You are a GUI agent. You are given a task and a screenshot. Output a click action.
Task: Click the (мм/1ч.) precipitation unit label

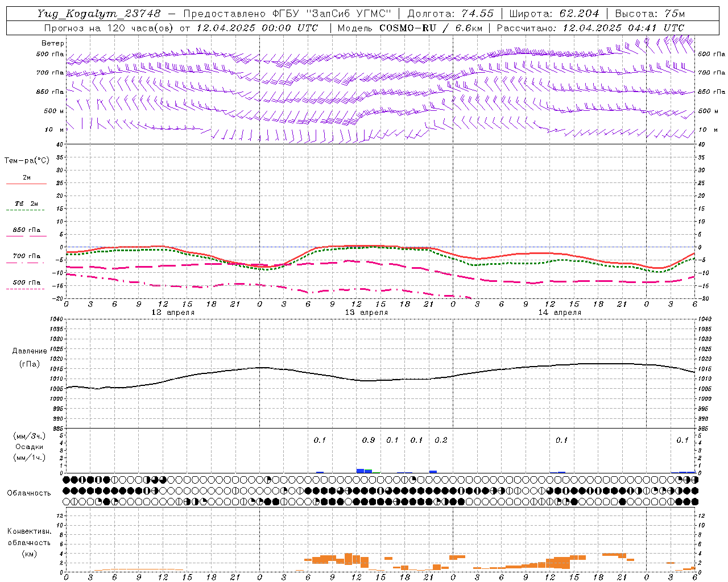[30, 458]
